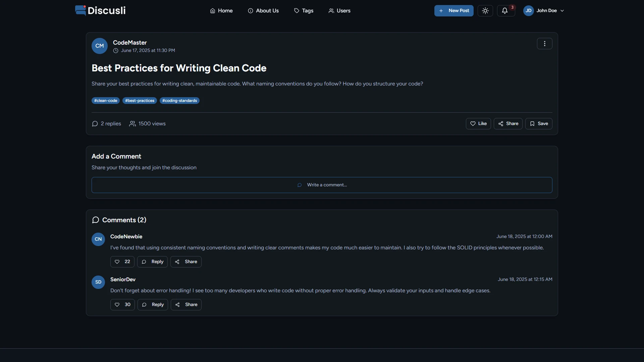Click the Comments (2) speech bubble icon
644x362 pixels.
point(96,220)
